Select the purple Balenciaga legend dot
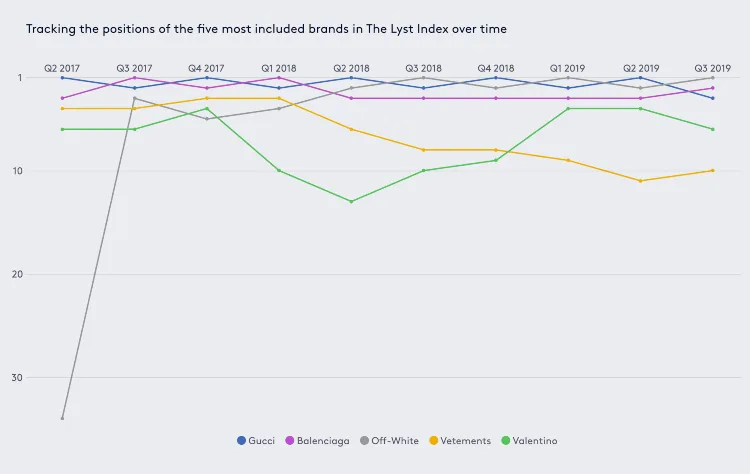The image size is (750, 474). point(289,441)
